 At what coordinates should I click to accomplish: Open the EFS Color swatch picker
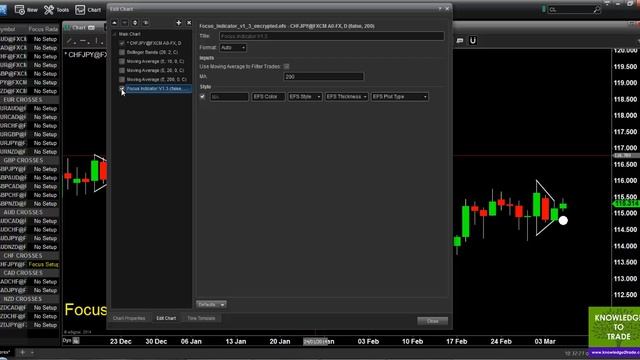click(268, 97)
